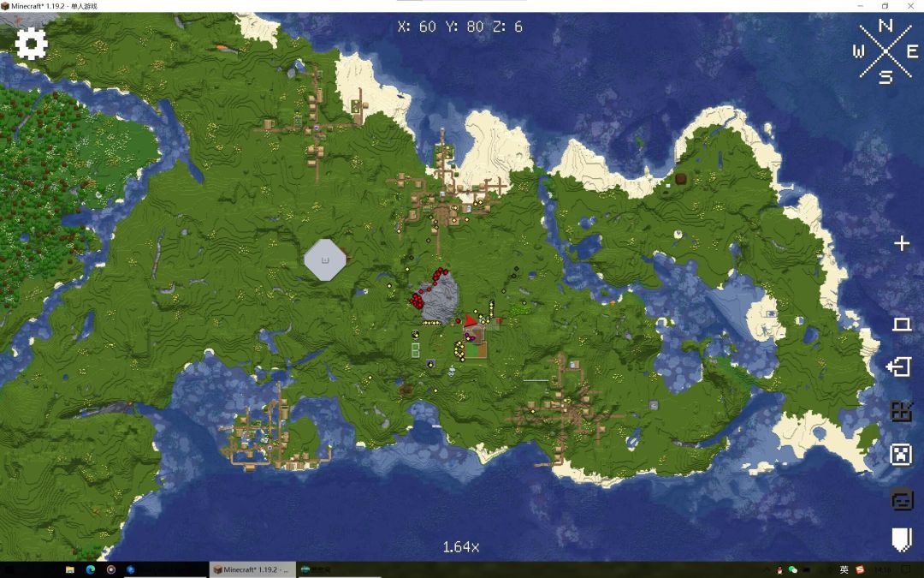The width and height of the screenshot is (924, 578).
Task: Click the red player arrow marker
Action: pyautogui.click(x=470, y=321)
